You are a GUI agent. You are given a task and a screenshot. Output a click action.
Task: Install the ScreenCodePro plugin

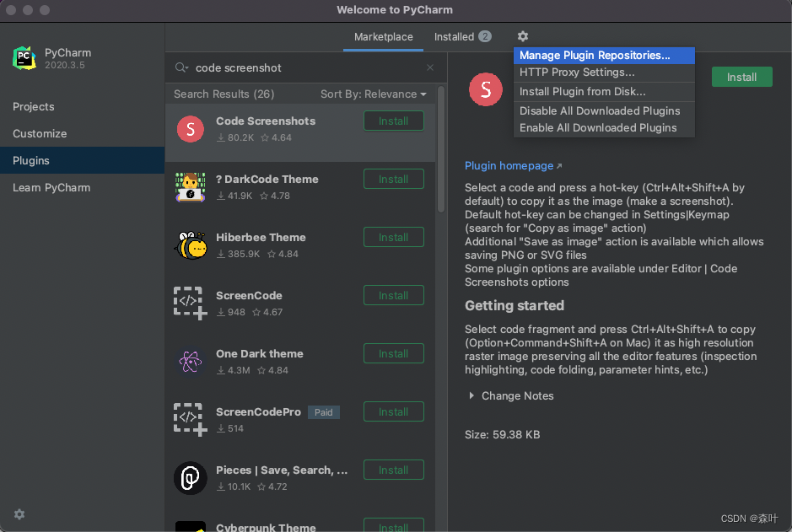point(394,412)
